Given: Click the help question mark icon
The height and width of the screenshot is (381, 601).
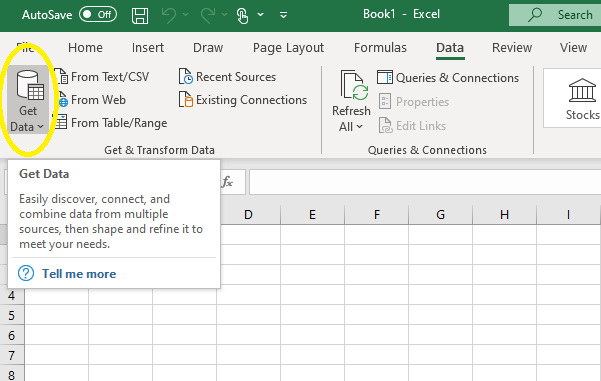Looking at the screenshot, I should (26, 273).
